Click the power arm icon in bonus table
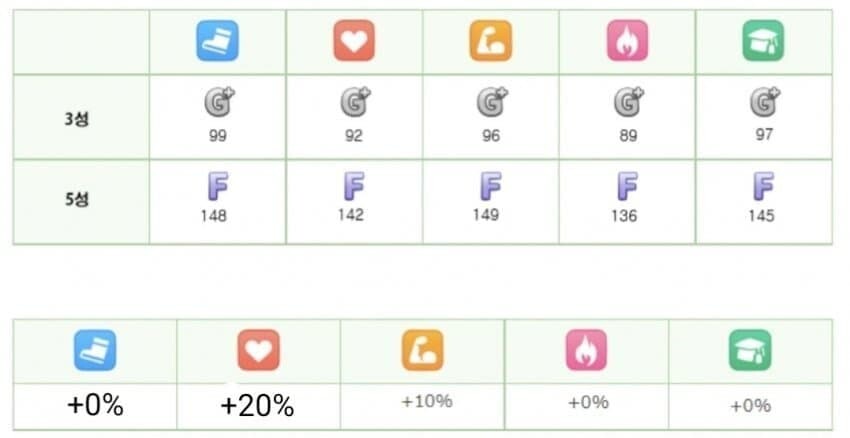Image resolution: width=850 pixels, height=438 pixels. [x=423, y=350]
